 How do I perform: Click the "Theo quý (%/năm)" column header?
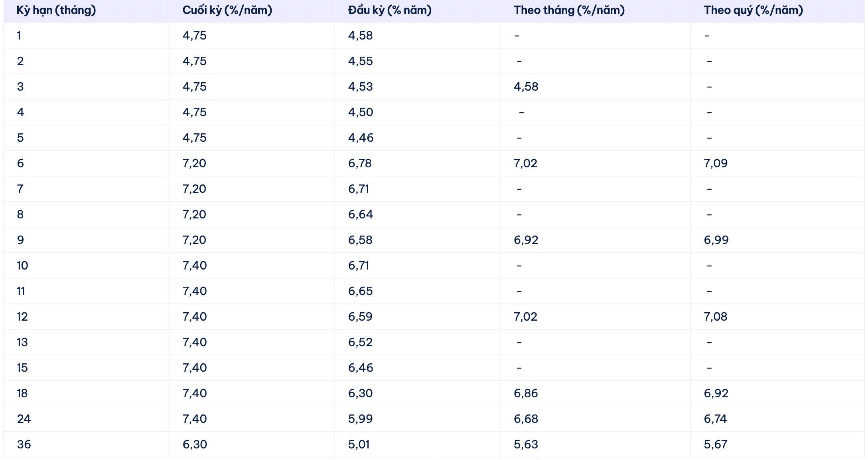pyautogui.click(x=753, y=10)
